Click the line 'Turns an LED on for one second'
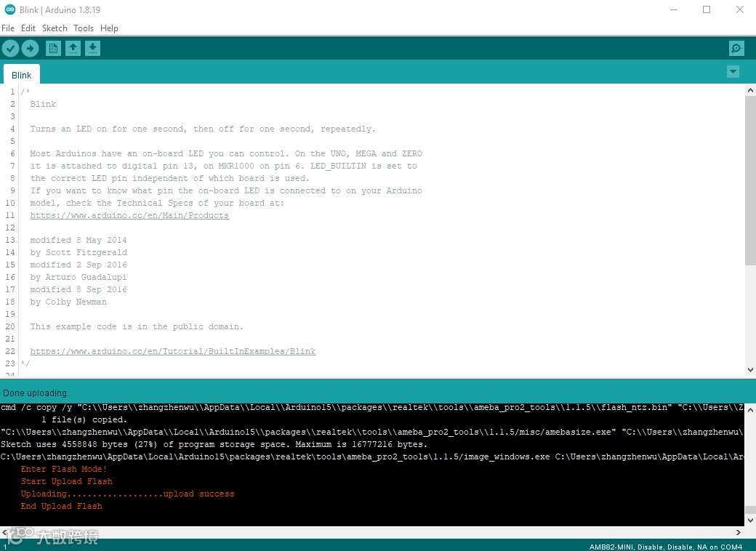Viewport: 756px width, 551px height. (x=203, y=129)
